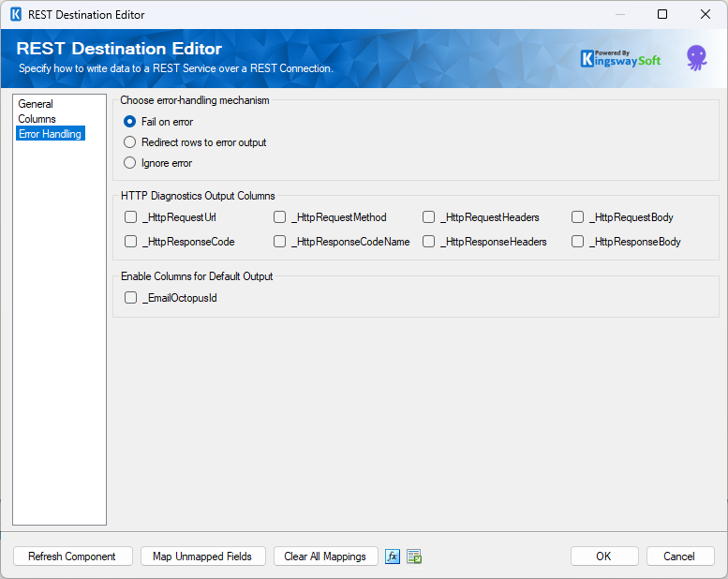Viewport: 728px width, 579px height.
Task: Click Clear All Mappings button
Action: [325, 557]
